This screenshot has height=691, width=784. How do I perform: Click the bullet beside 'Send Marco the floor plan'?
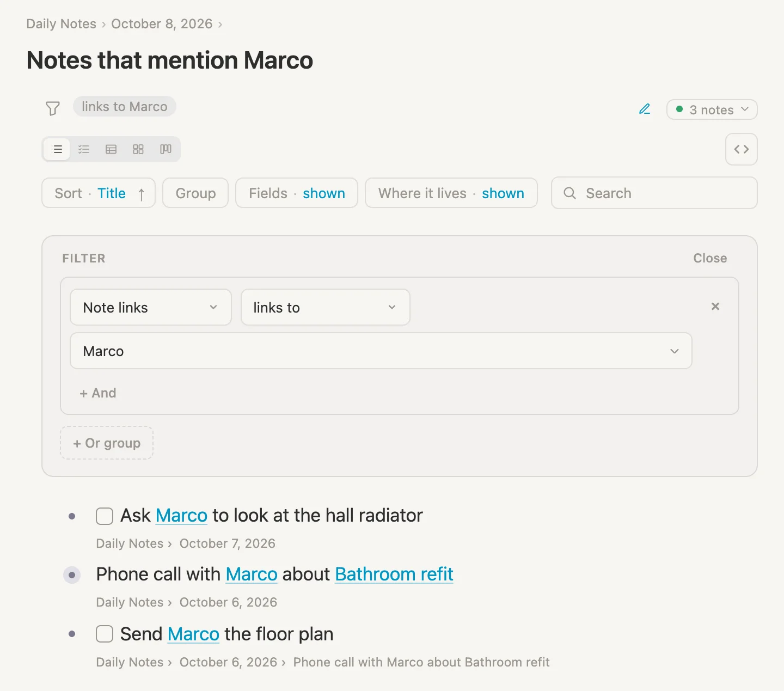[x=72, y=634]
